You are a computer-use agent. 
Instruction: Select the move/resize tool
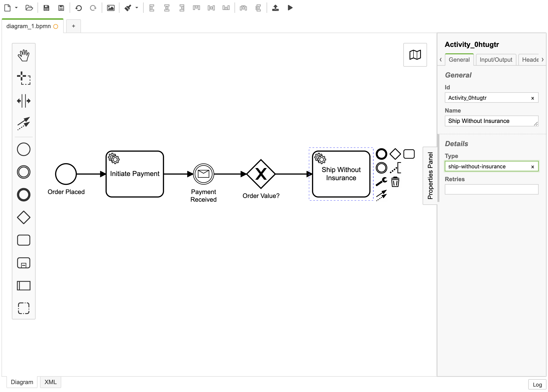24,100
